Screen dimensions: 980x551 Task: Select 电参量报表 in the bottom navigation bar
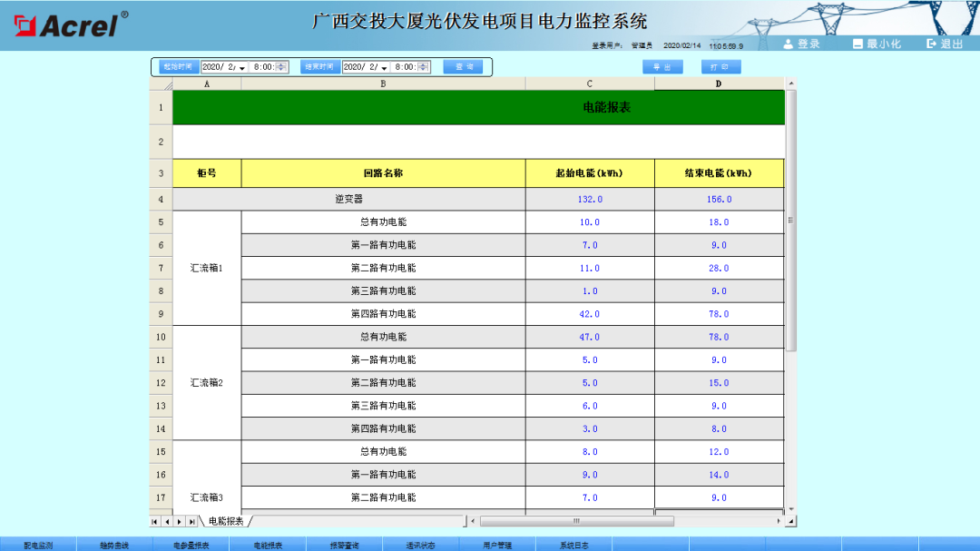coord(191,545)
